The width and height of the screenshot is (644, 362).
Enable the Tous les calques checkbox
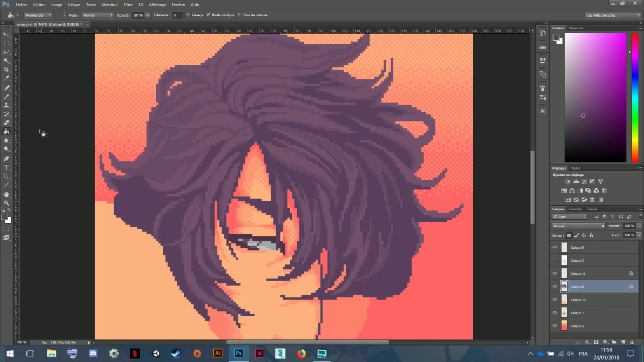point(239,15)
